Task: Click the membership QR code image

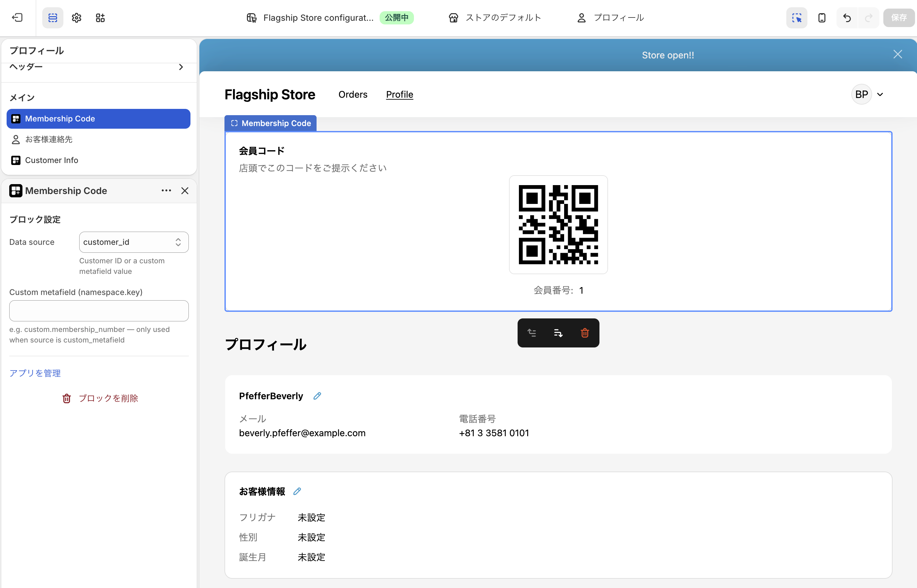Action: tap(558, 224)
